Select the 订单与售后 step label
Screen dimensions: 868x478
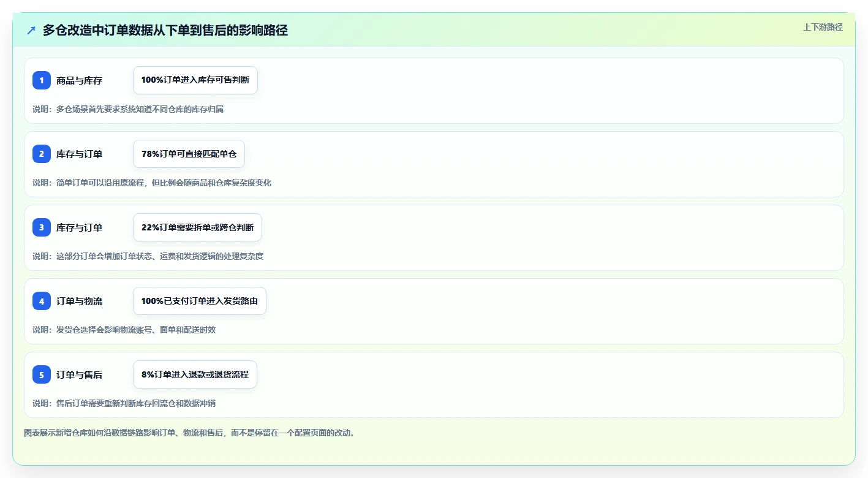click(79, 374)
